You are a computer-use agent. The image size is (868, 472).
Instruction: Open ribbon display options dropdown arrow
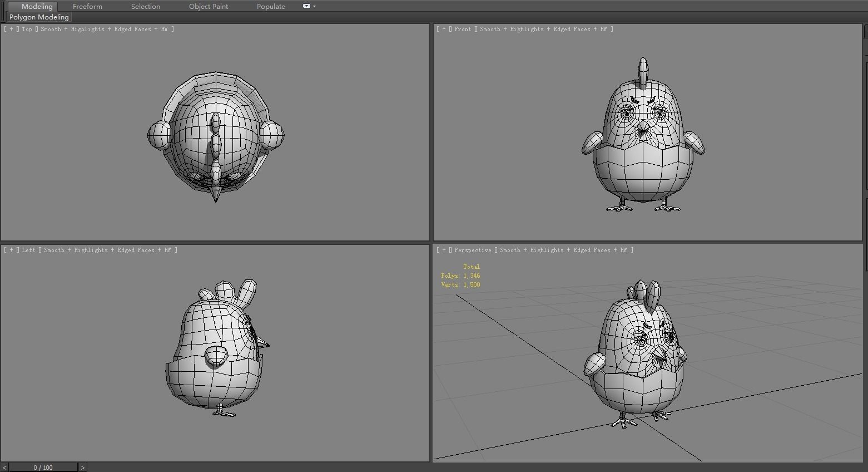click(x=315, y=6)
